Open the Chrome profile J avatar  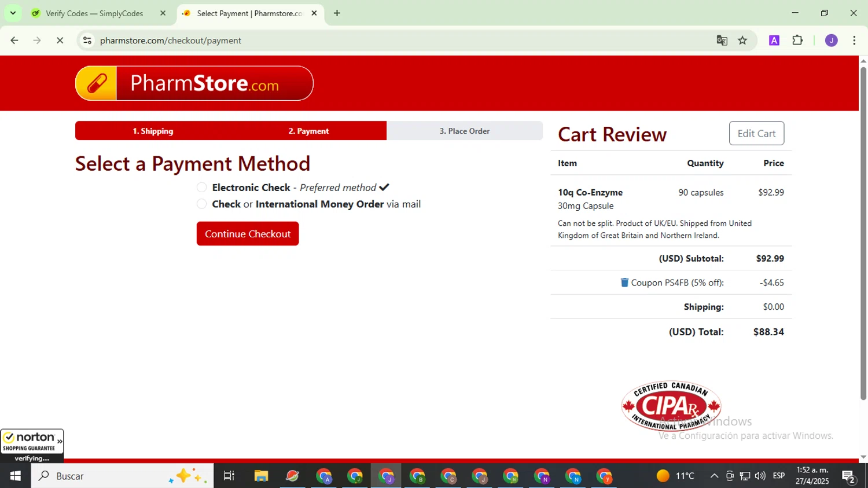click(832, 41)
